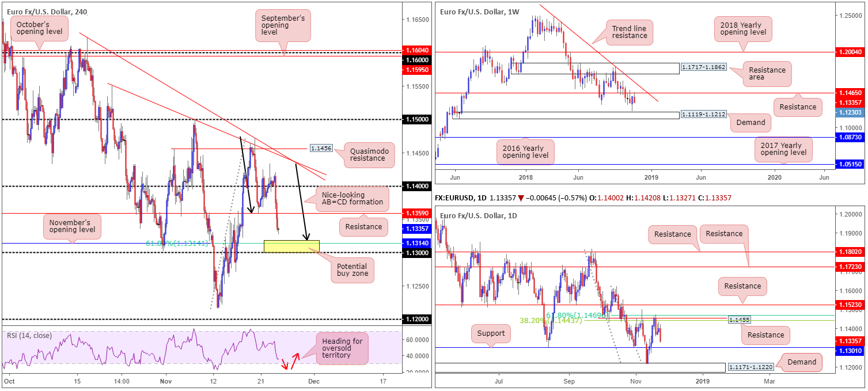
Task: Click the red 1.15950 price label
Action: pyautogui.click(x=416, y=69)
